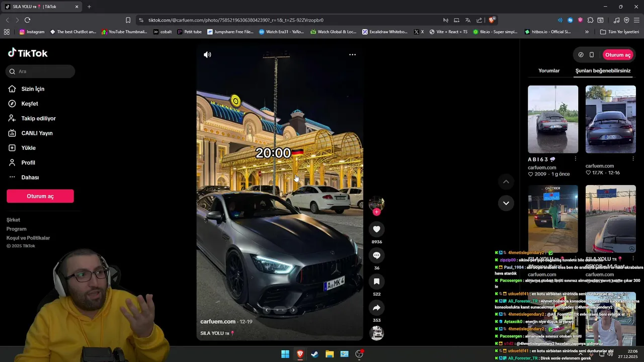Open comments showing count 36
The width and height of the screenshot is (644, 362).
pos(376,255)
